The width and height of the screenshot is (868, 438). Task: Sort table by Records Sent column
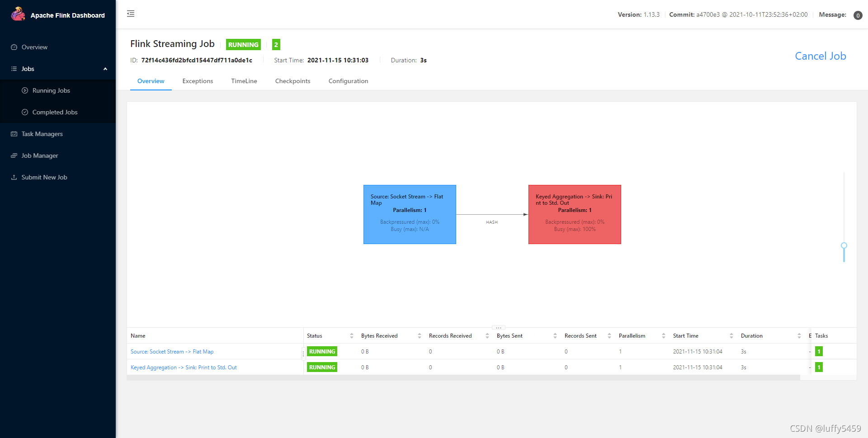coord(609,336)
